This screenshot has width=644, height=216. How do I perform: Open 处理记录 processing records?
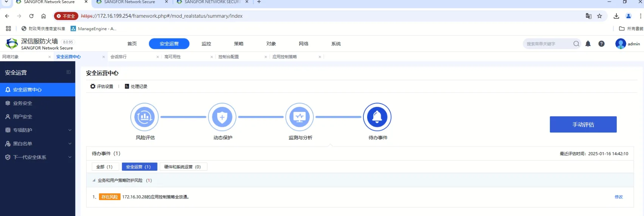[x=136, y=86]
